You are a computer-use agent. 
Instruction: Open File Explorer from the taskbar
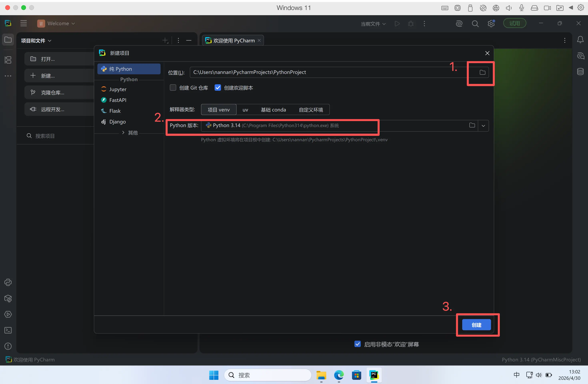click(321, 375)
